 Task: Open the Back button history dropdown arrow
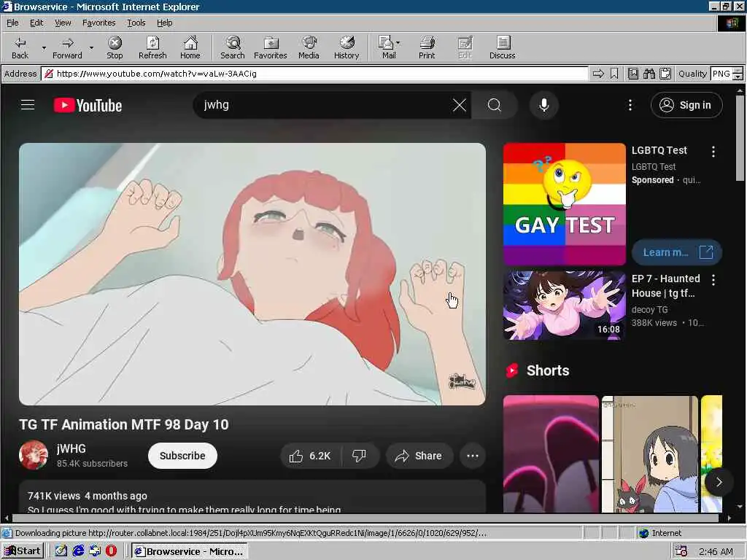(x=44, y=48)
